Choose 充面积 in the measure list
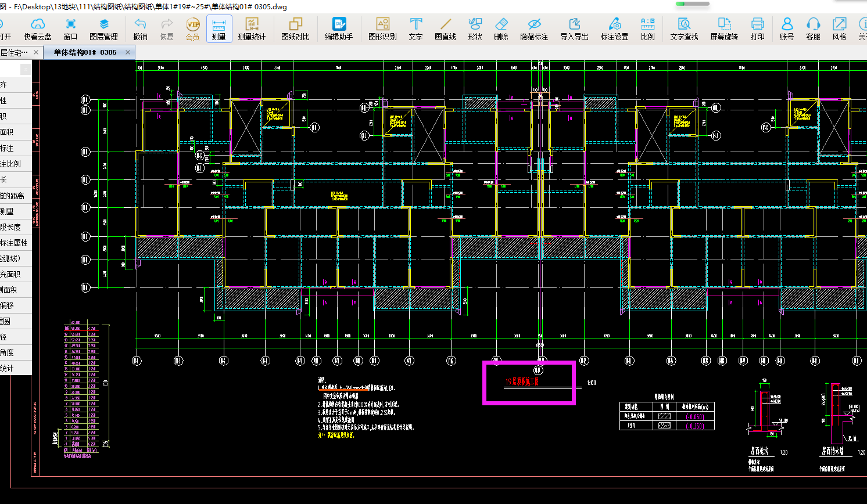867x504 pixels. click(x=16, y=274)
